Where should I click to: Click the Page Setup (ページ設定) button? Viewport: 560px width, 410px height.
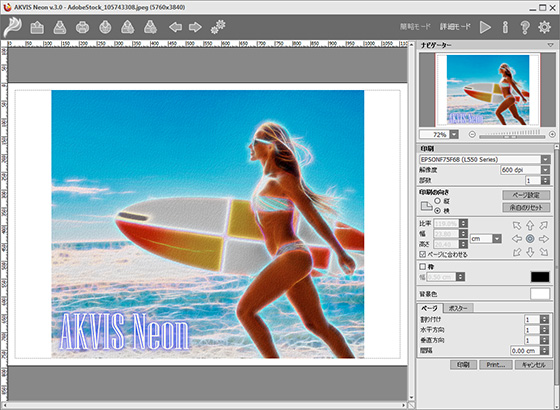526,195
